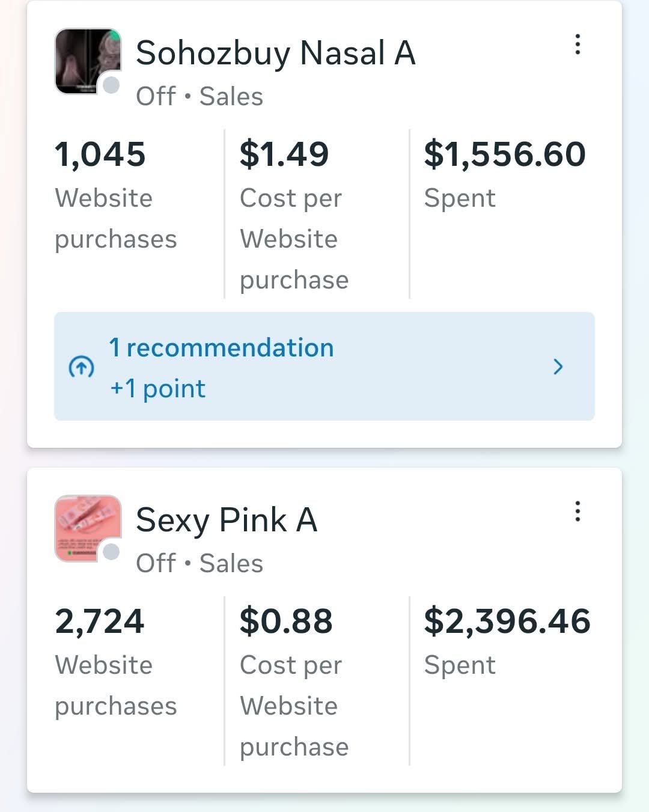Click Off • Sales status under Sexy Pink A

tap(200, 563)
